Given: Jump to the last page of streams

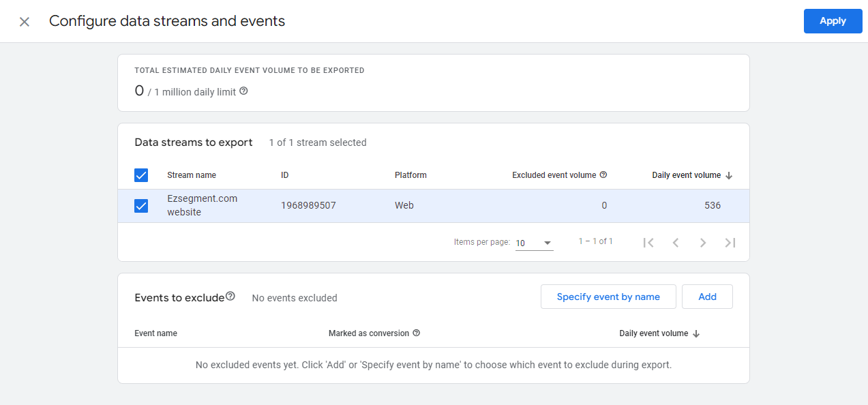Looking at the screenshot, I should coord(730,242).
